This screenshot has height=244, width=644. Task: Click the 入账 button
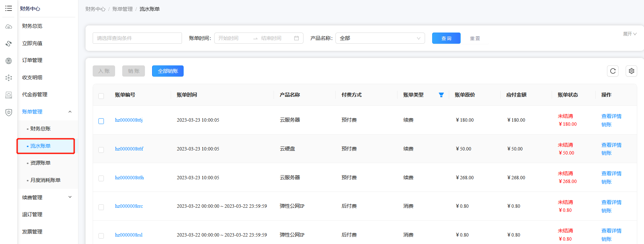point(104,71)
